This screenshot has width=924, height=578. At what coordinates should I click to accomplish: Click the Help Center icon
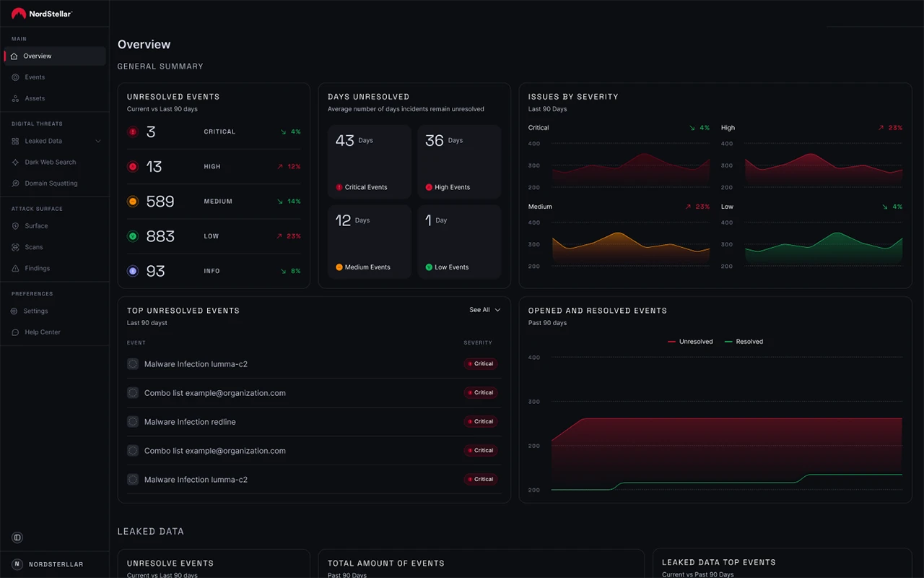pos(15,332)
